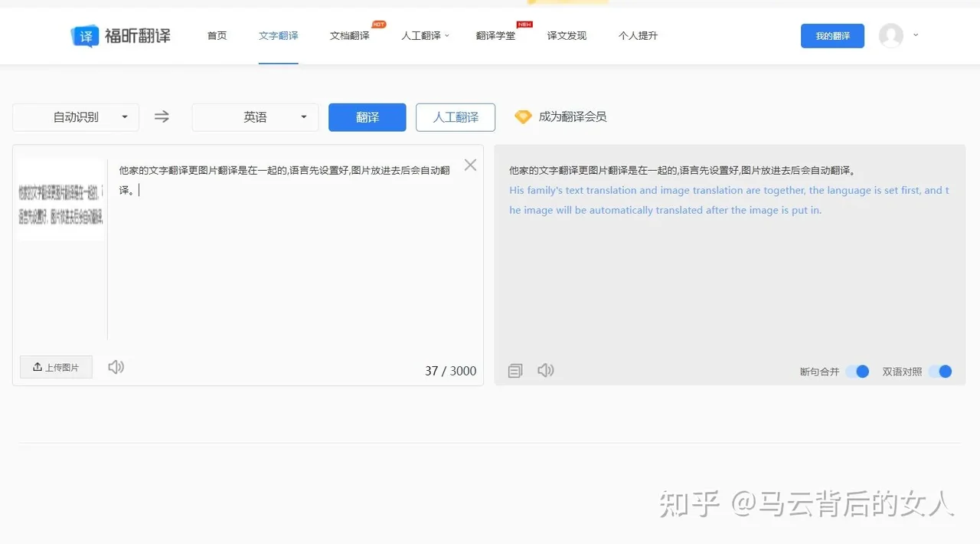Screen dimensions: 980x544
Task: Open the 翻译学堂 menu item
Action: (495, 35)
